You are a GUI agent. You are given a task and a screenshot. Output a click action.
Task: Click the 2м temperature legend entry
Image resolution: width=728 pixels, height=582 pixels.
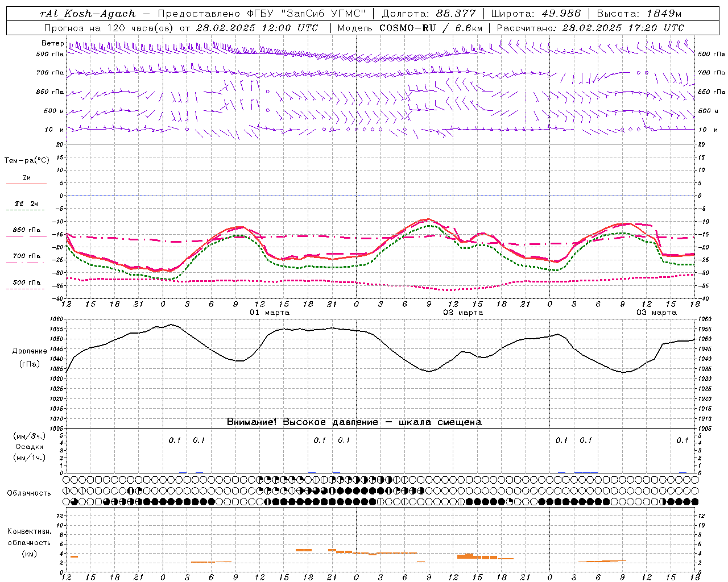click(27, 178)
